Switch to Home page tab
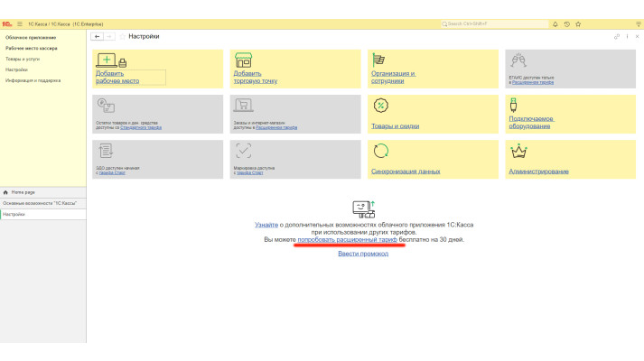The image size is (644, 361). coord(43,192)
